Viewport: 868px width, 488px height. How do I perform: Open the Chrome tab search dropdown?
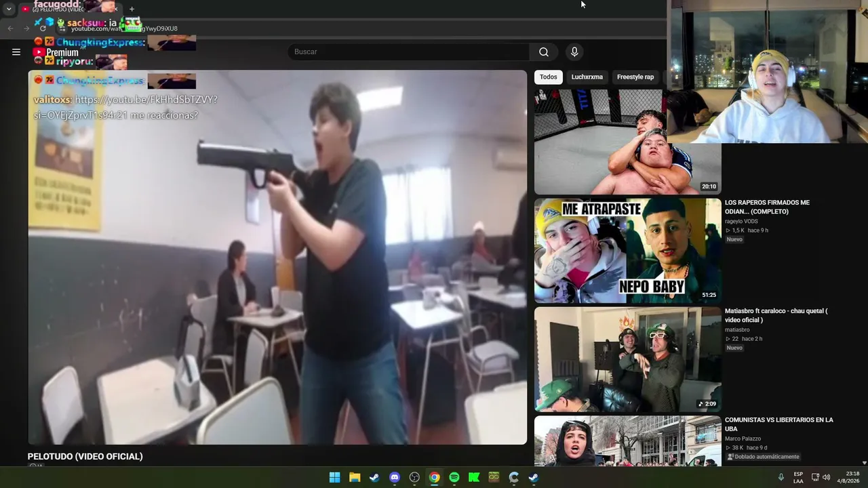pos(9,9)
